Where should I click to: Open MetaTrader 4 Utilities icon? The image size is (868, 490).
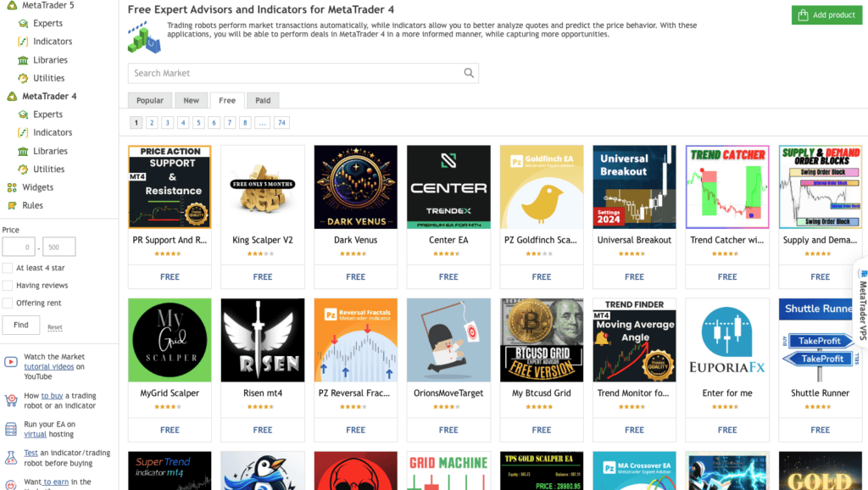pos(23,170)
